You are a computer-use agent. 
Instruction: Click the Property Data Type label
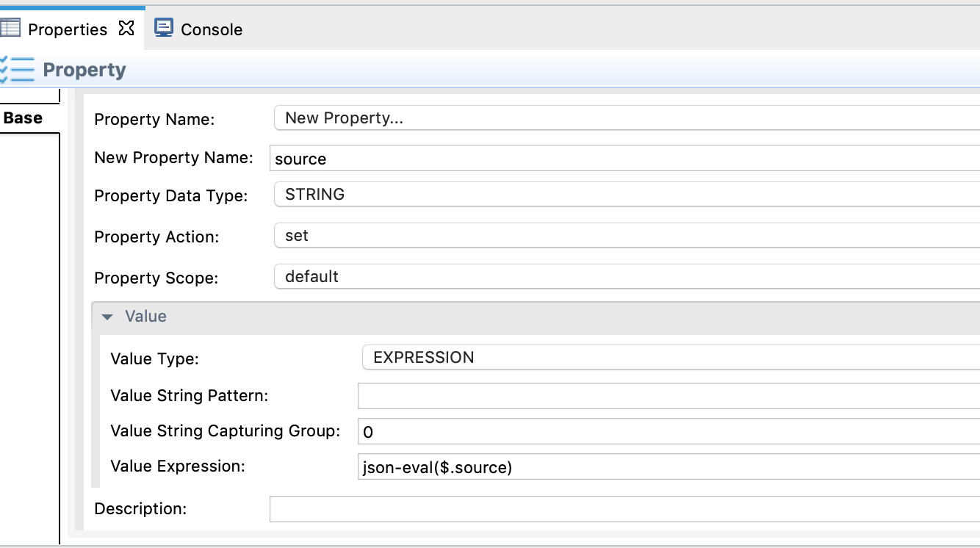(x=171, y=195)
